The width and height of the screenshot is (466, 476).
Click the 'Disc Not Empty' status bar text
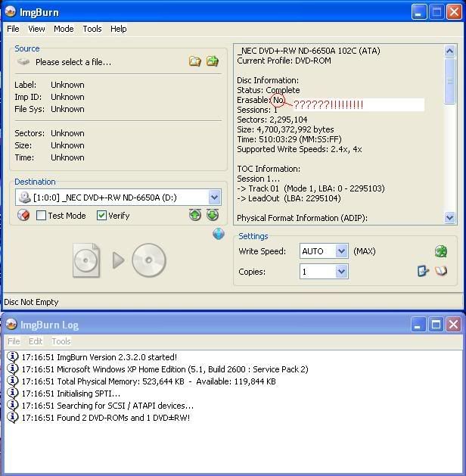pos(31,302)
